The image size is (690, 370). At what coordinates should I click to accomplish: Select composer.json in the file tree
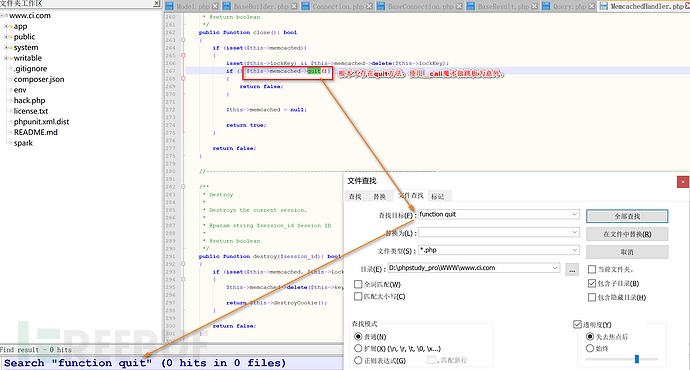coord(39,79)
